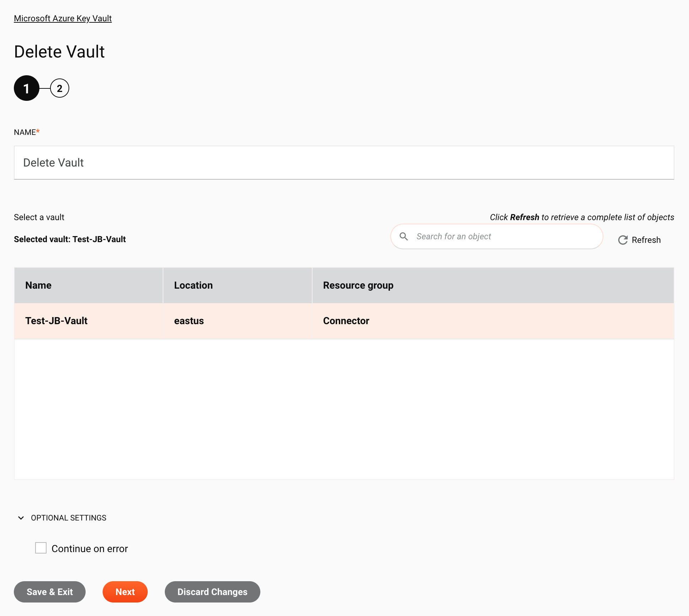Click the search field magnifier icon
Screen dimensions: 689x616
pyautogui.click(x=404, y=236)
